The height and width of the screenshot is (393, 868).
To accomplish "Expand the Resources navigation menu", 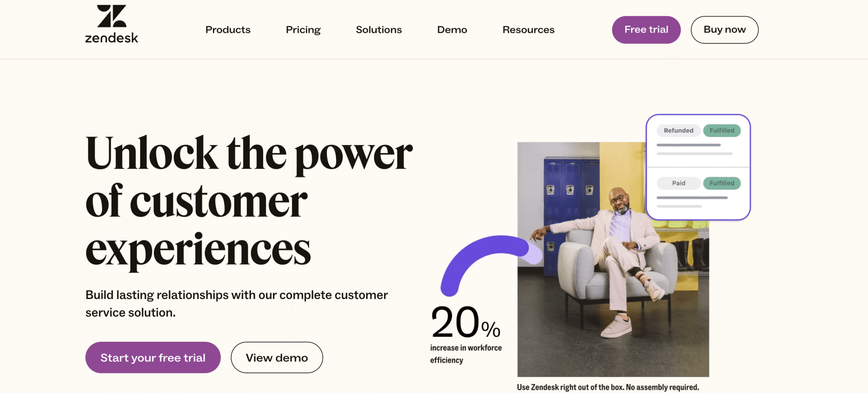I will (528, 30).
